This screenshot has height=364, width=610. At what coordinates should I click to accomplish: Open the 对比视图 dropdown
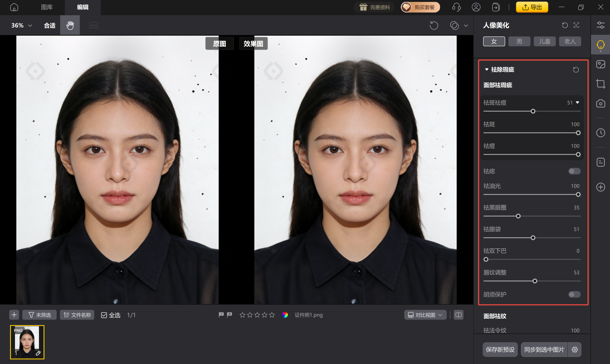[425, 315]
